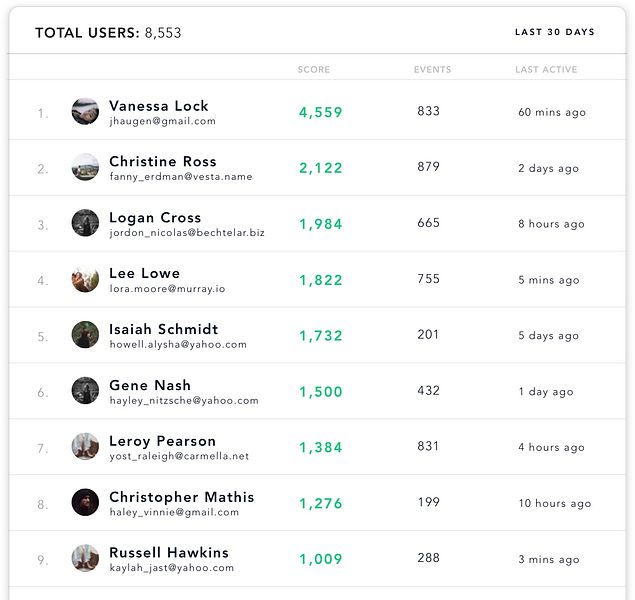Open Vanessa Lock's name link
This screenshot has width=635, height=600.
coord(159,106)
